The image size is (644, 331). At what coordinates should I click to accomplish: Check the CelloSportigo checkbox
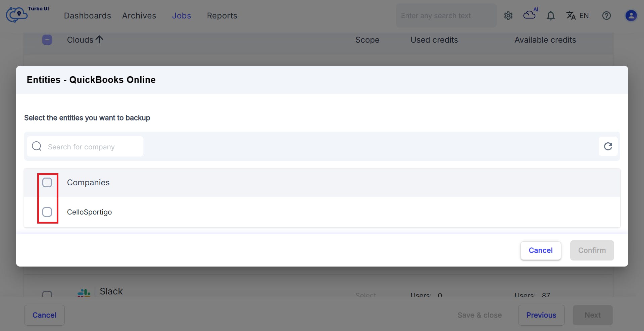(x=47, y=212)
